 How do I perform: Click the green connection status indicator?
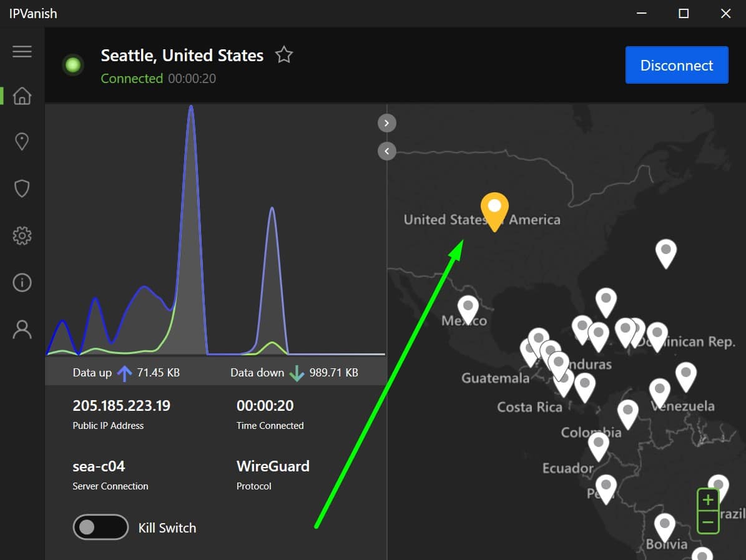coord(73,65)
